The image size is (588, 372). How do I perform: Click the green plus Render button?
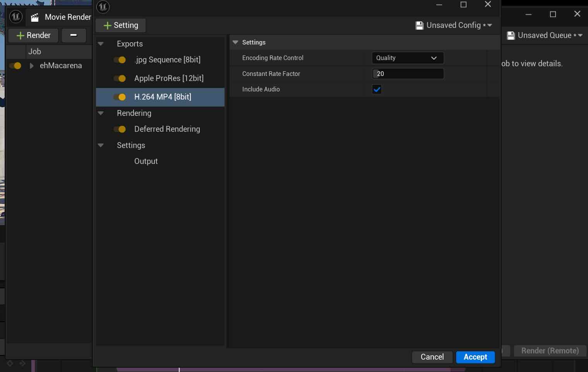(x=33, y=35)
